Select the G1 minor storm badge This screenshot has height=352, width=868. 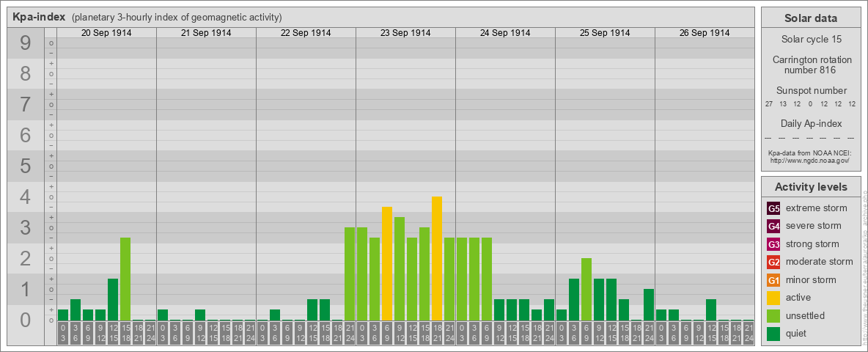[x=773, y=280]
